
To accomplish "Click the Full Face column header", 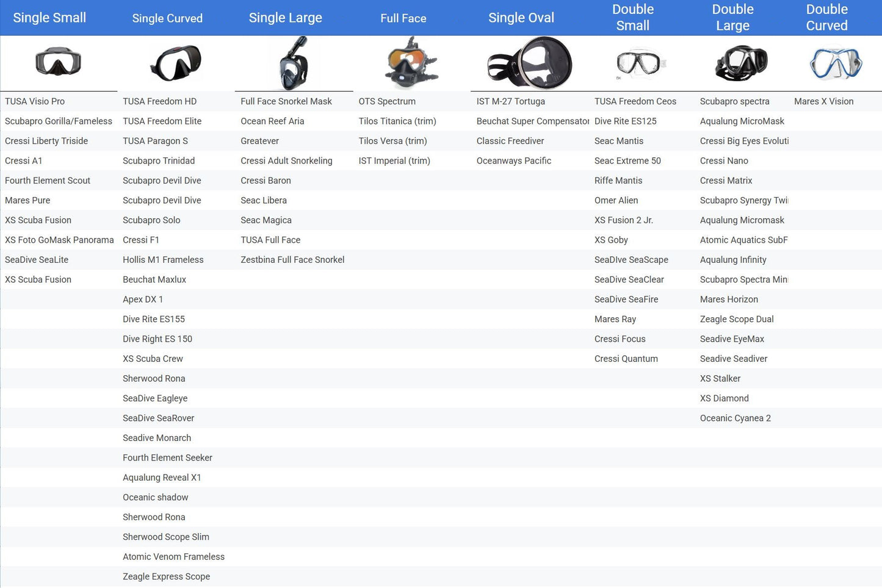I will [x=403, y=18].
